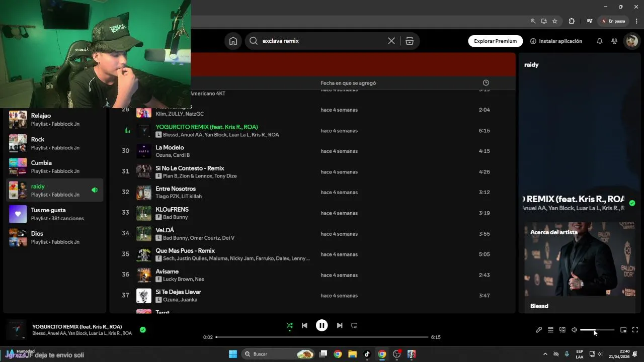Click inside the 'exclava remix' search field
This screenshot has height=362, width=644.
pyautogui.click(x=322, y=41)
